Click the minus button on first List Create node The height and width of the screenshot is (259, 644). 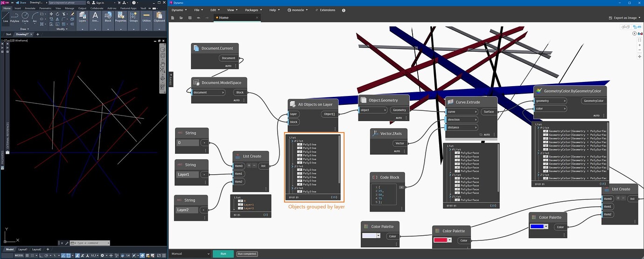point(254,165)
